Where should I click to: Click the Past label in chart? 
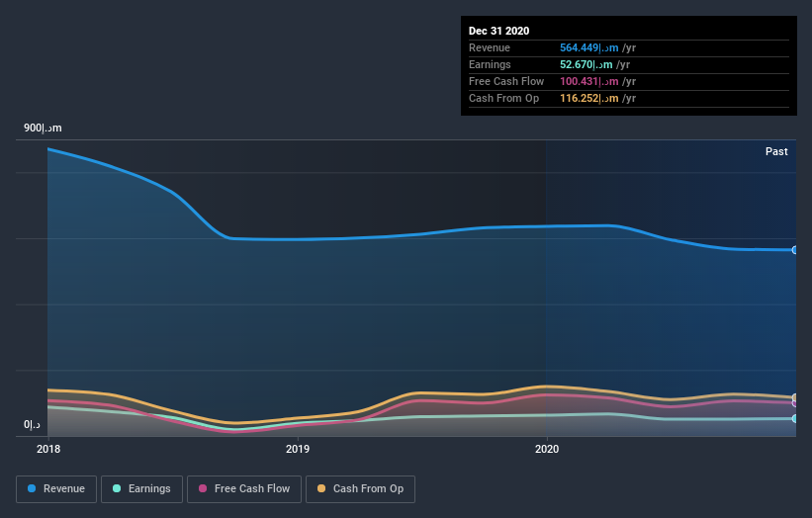pyautogui.click(x=776, y=151)
